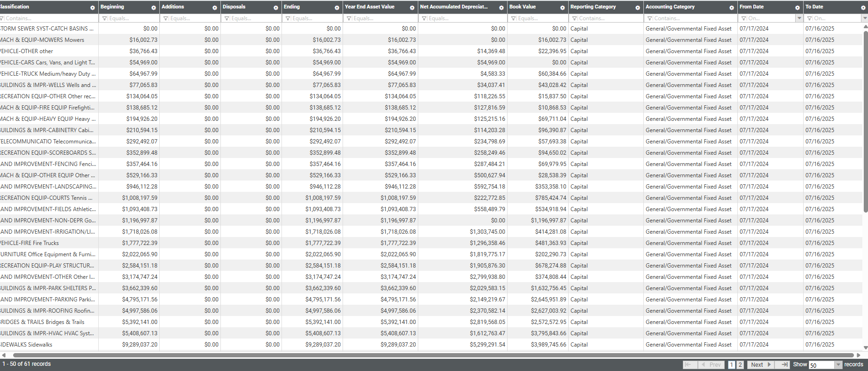
Task: Click the scroll down arrow
Action: click(866, 348)
